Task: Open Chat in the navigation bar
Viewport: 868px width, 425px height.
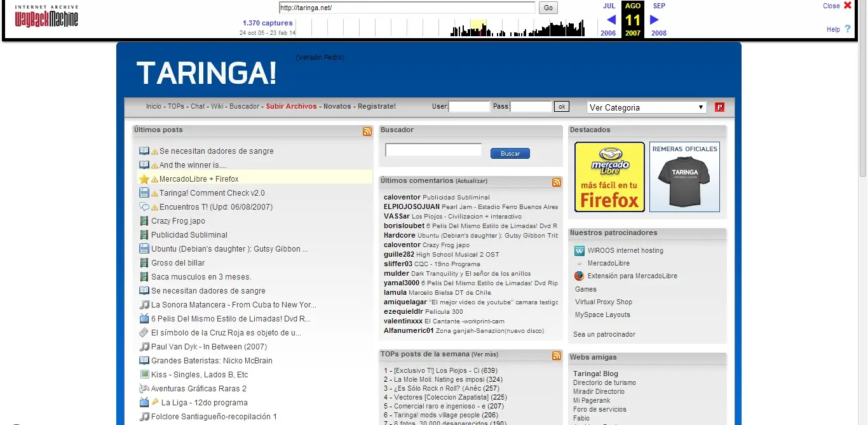Action: coord(198,106)
